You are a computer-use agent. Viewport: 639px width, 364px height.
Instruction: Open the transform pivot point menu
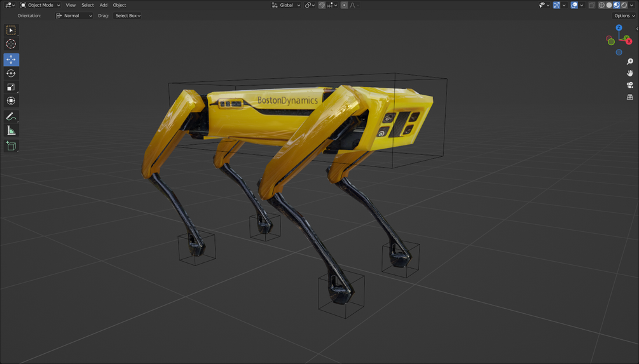pyautogui.click(x=310, y=5)
